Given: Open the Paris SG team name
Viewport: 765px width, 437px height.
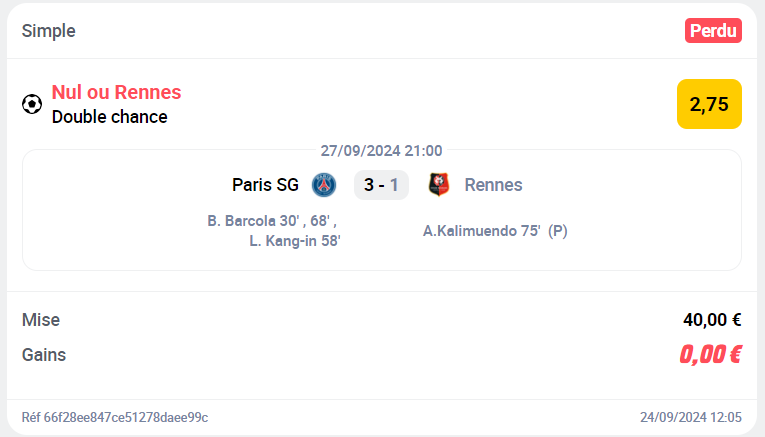Looking at the screenshot, I should pyautogui.click(x=265, y=185).
